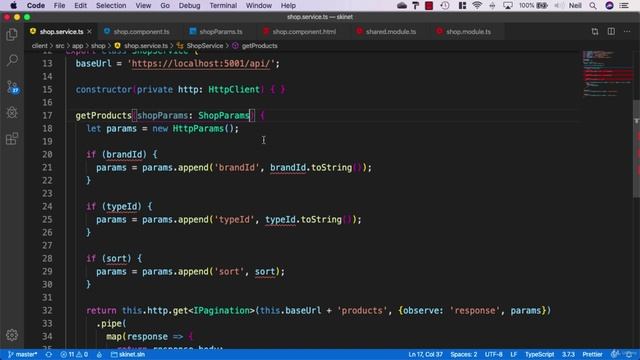Open the Go menu
The height and width of the screenshot is (360, 640).
[x=165, y=5]
